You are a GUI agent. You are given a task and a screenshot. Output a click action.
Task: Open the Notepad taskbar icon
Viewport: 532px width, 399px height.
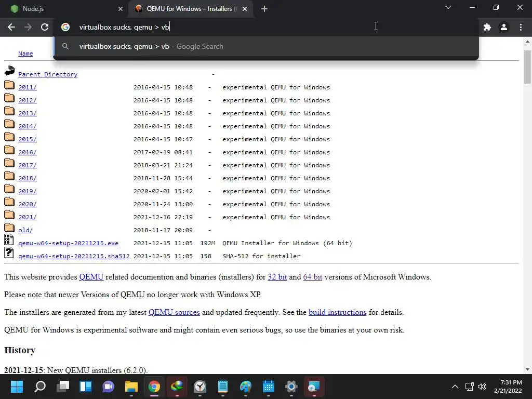point(222,387)
